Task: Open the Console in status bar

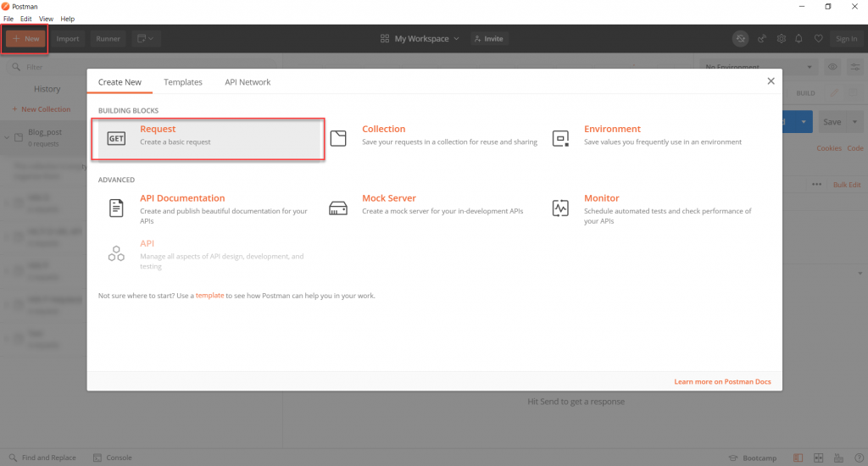Action: click(x=113, y=458)
